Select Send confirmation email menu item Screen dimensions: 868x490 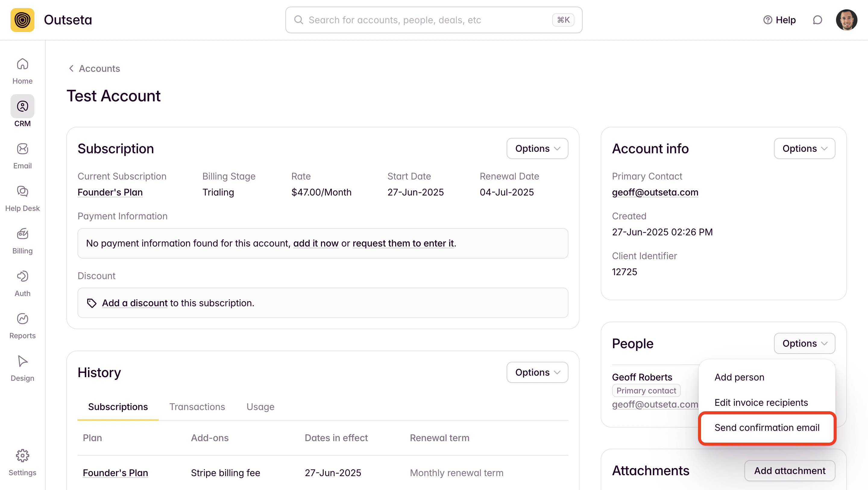click(766, 428)
